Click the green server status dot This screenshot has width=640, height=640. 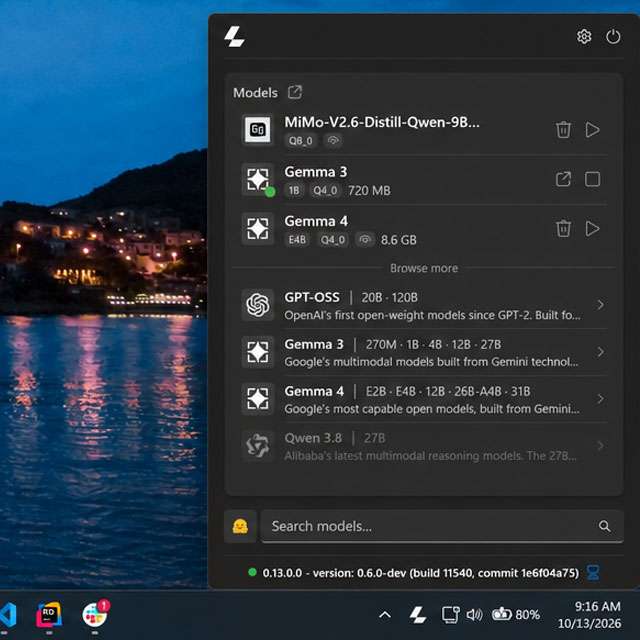tap(252, 572)
